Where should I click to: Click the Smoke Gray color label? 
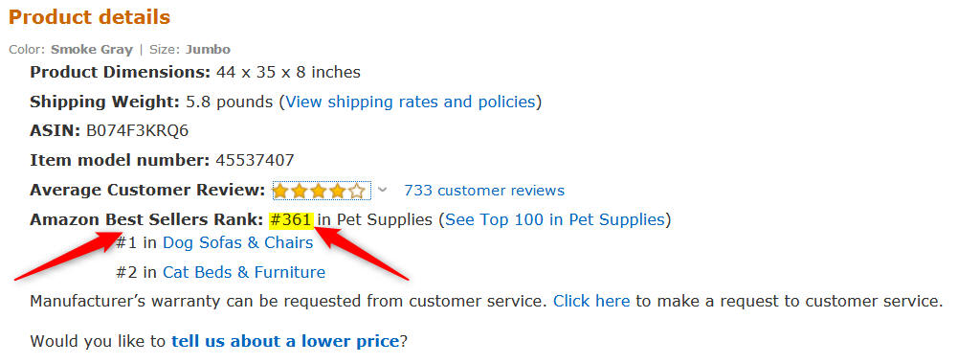pyautogui.click(x=92, y=50)
